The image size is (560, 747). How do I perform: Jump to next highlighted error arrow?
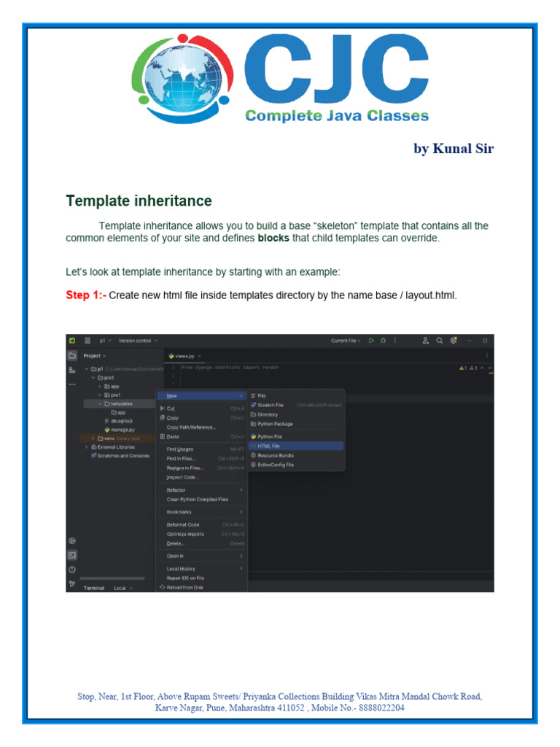[489, 368]
